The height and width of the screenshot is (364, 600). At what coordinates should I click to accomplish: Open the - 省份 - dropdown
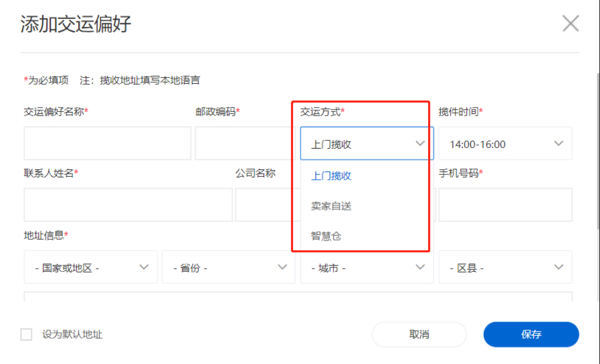click(229, 267)
